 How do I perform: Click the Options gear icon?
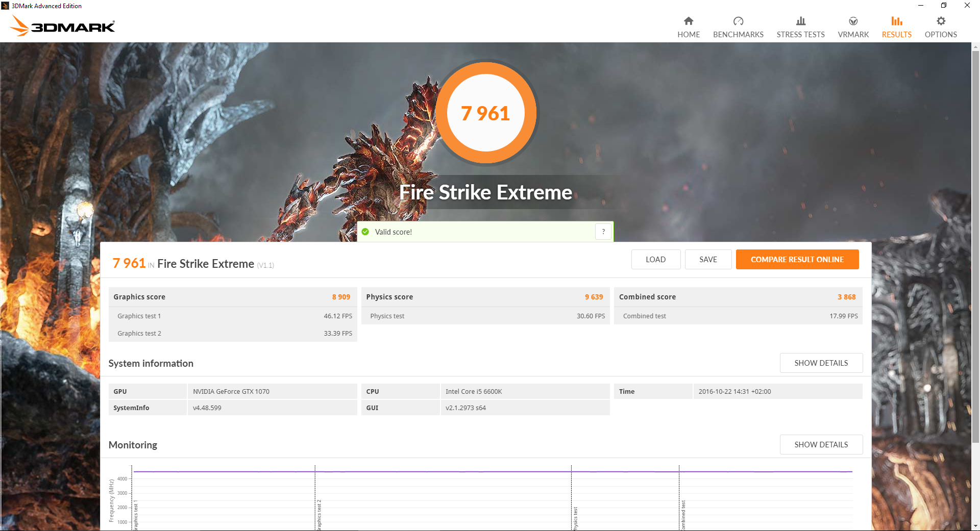click(x=941, y=21)
